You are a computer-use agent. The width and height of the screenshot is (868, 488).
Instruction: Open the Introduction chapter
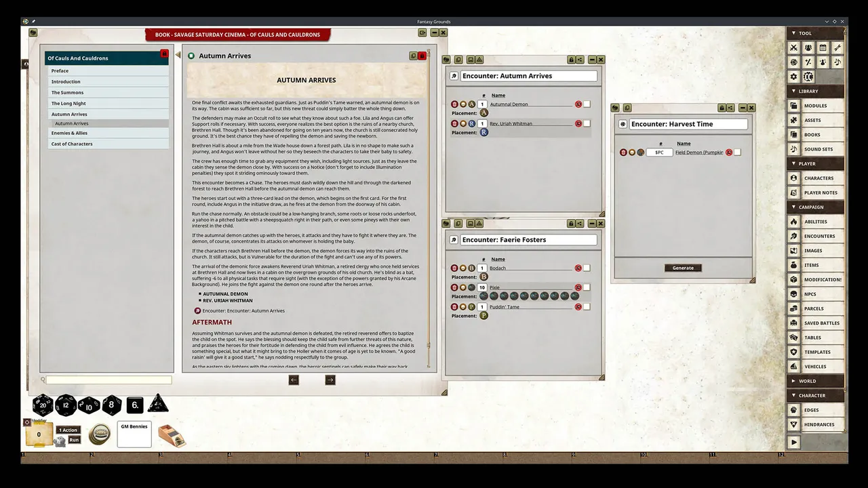[107, 82]
